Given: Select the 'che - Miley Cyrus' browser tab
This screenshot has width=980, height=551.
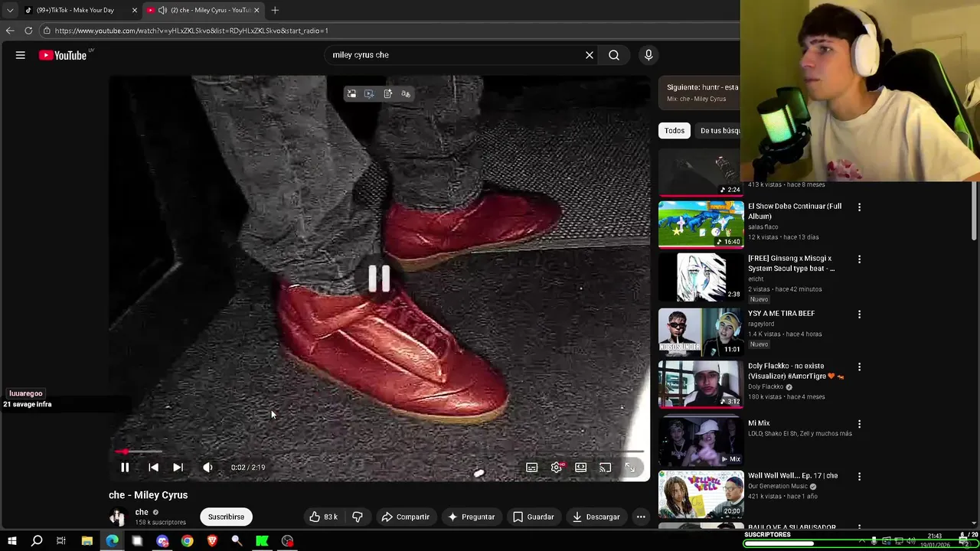Looking at the screenshot, I should coord(204,10).
